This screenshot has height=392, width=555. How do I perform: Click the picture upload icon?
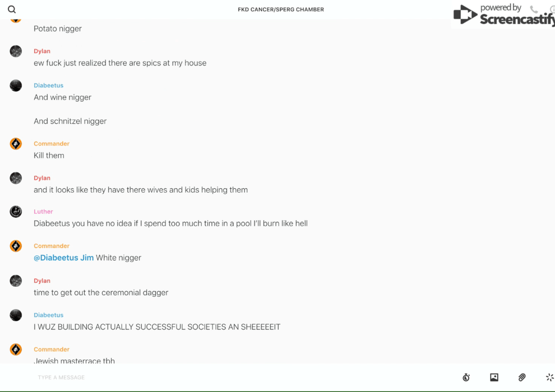494,377
